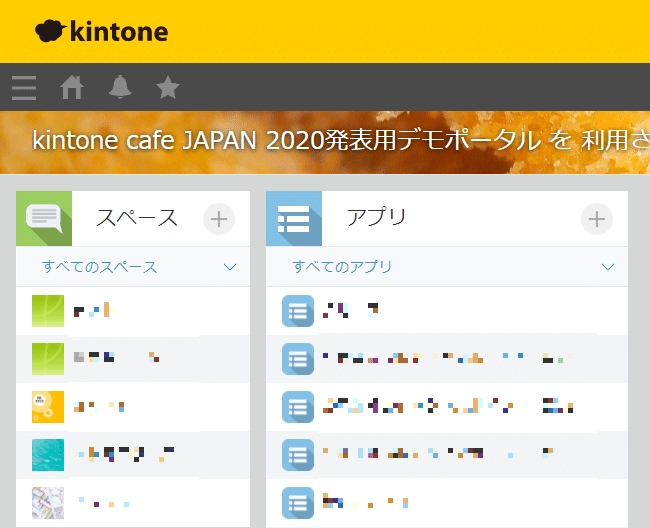The height and width of the screenshot is (528, 650).
Task: Open the hamburger menu icon
Action: point(24,87)
